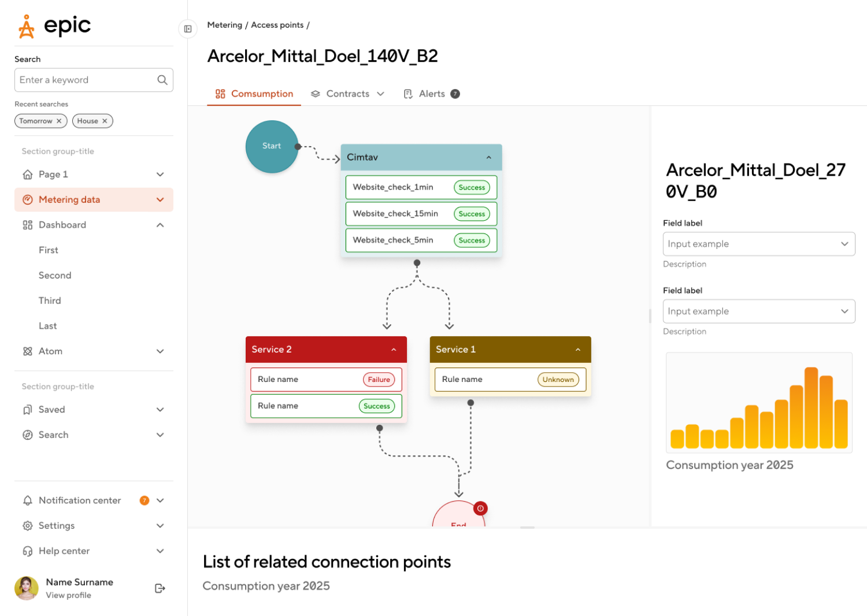Viewport: 867px width, 616px height.
Task: Click the Saved bookmark icon
Action: click(x=27, y=410)
